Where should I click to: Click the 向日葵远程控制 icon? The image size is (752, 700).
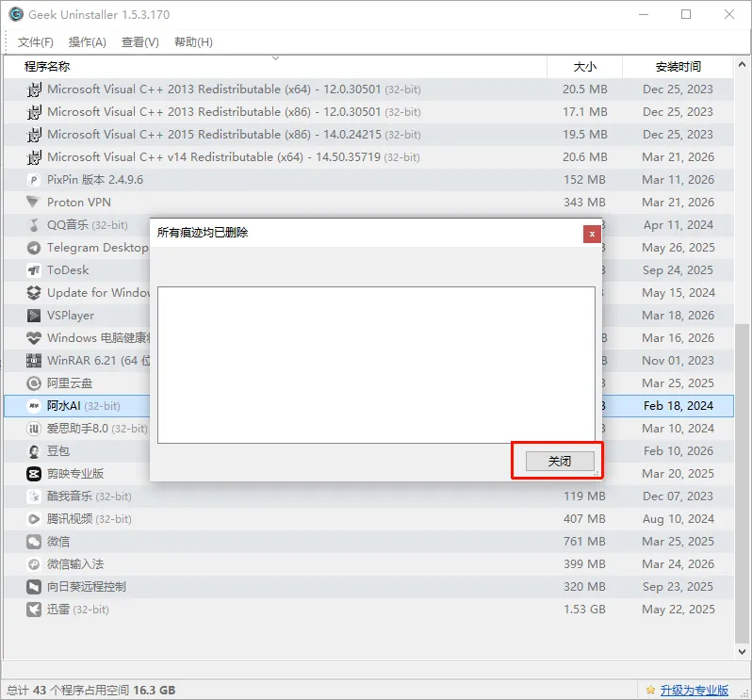(34, 587)
